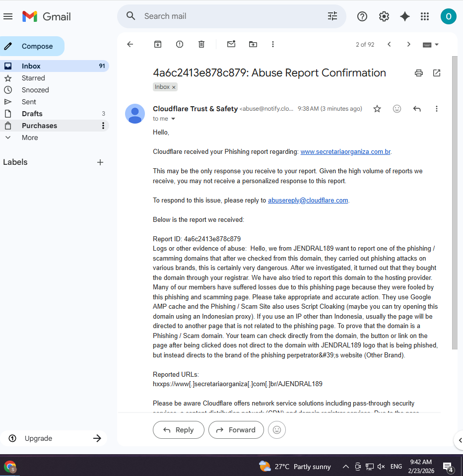Click the network tray icon
The height and width of the screenshot is (476, 463).
click(370, 467)
